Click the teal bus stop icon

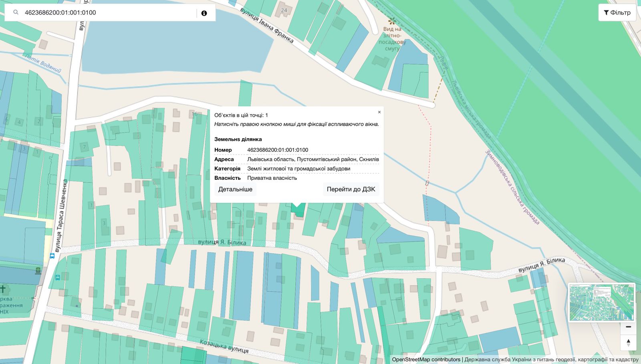(58, 277)
